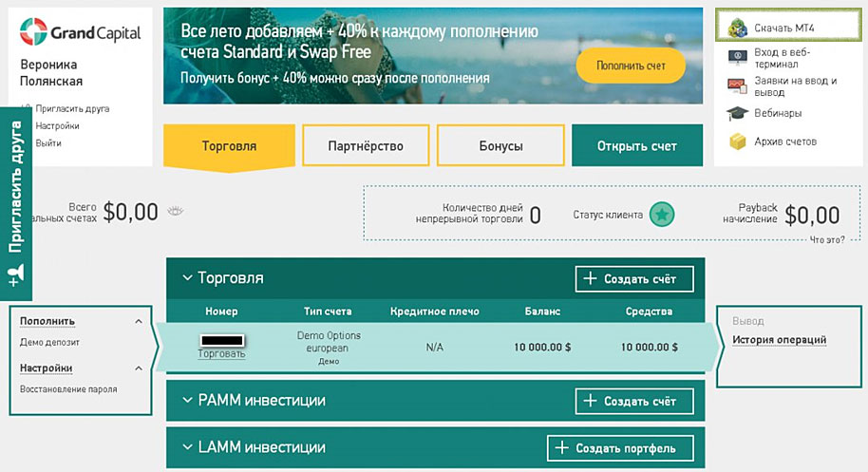Collapse the Торговля section chevron
Viewport: 868px width, 472px height.
(184, 278)
